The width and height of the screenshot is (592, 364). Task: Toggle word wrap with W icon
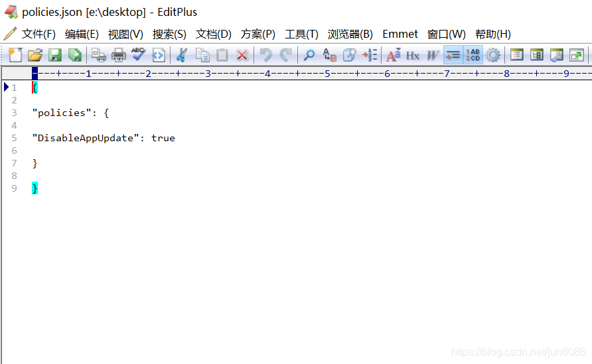tap(433, 55)
